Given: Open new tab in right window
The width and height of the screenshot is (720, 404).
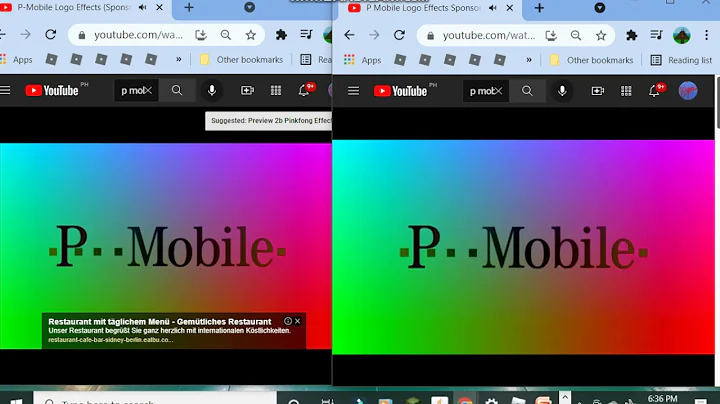Looking at the screenshot, I should click(x=539, y=8).
